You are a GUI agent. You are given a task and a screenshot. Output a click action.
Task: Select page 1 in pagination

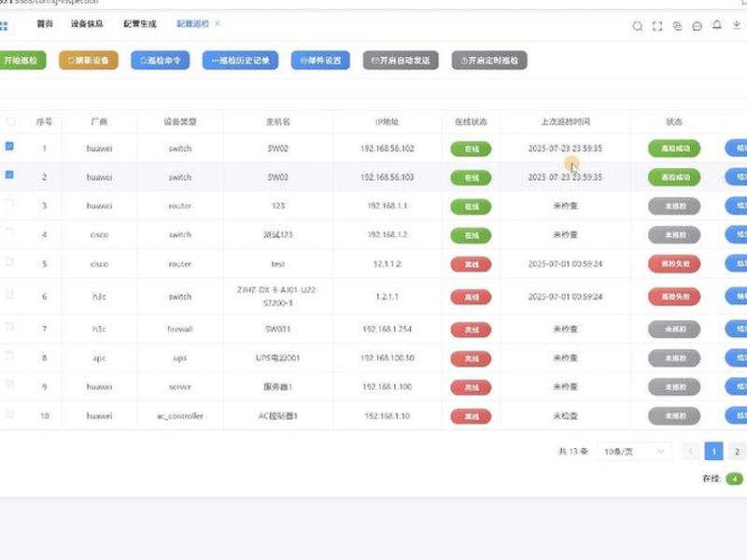click(713, 452)
